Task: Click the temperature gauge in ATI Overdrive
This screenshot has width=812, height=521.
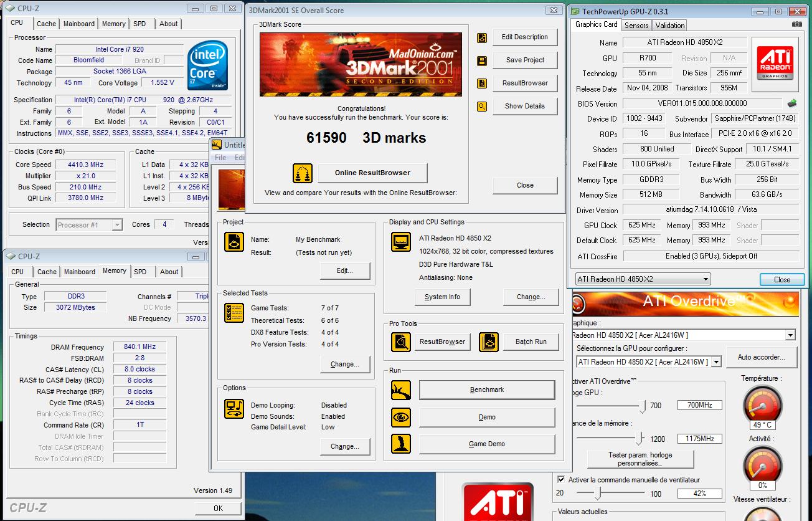Action: point(762,406)
